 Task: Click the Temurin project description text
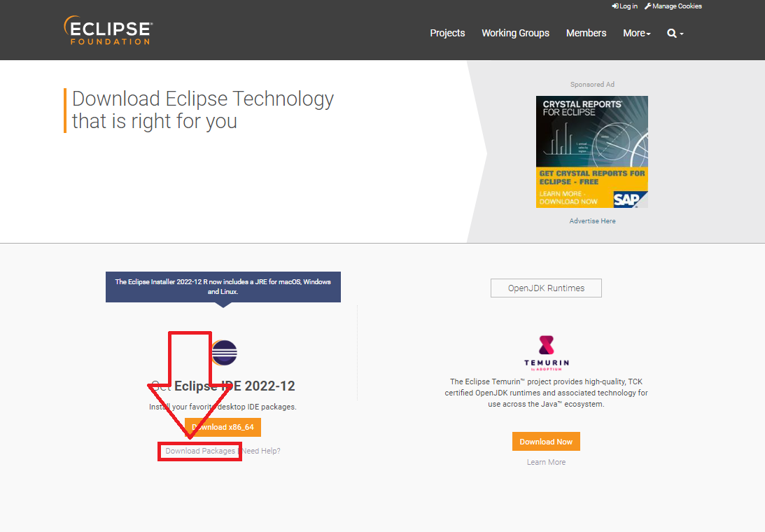click(x=546, y=393)
